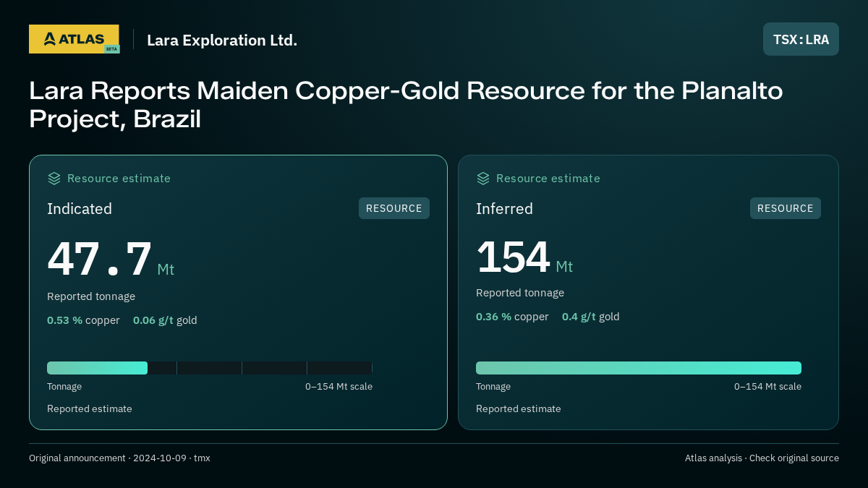868x488 pixels.
Task: Click Resource estimate label in Indicated card
Action: [x=119, y=179]
